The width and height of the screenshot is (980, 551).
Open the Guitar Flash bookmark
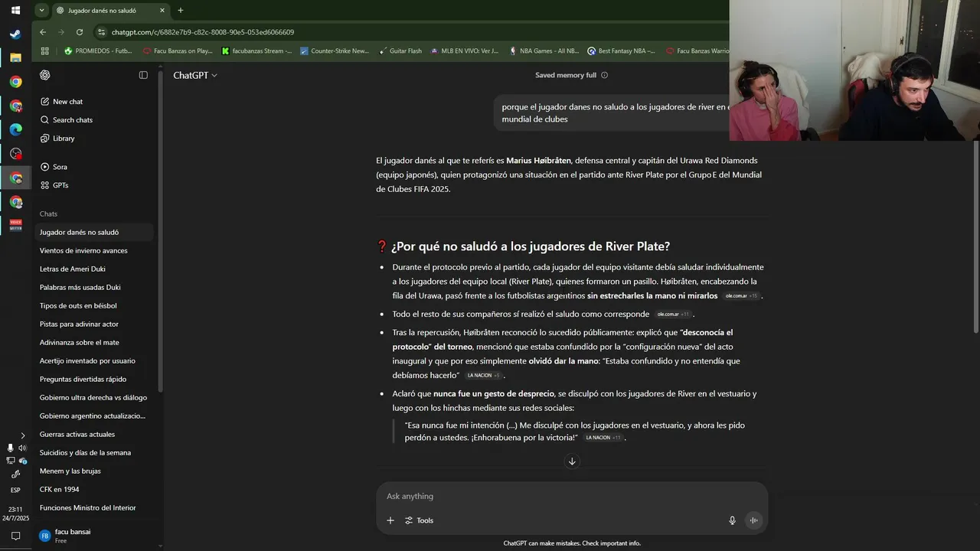[400, 51]
